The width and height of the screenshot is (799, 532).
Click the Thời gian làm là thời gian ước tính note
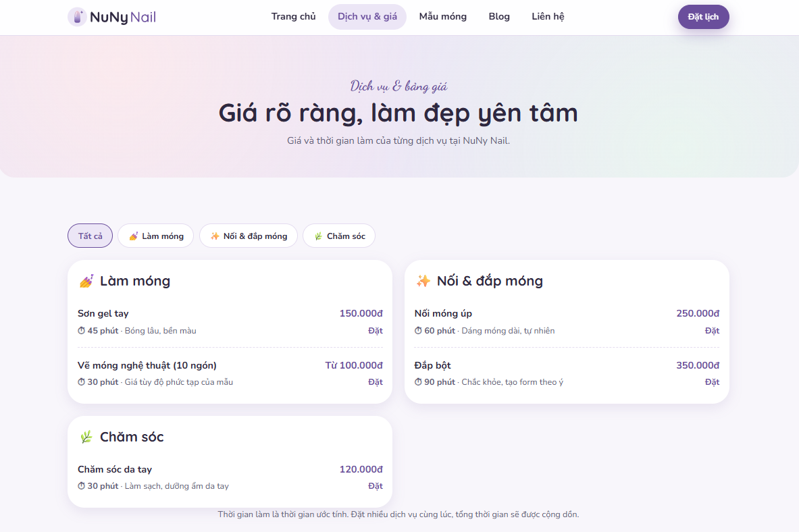[398, 514]
